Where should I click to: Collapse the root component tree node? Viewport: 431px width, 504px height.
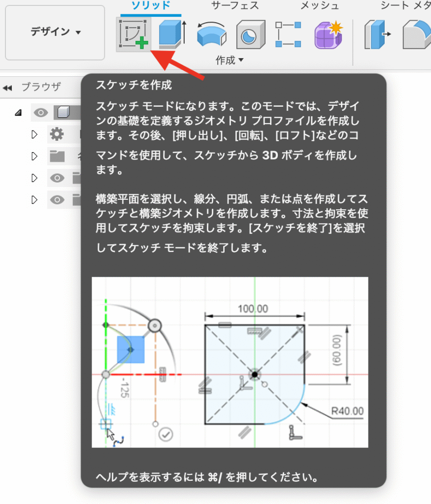tap(18, 112)
